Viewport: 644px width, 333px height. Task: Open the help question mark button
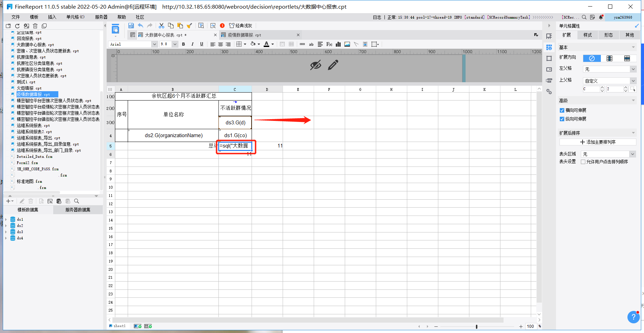click(x=633, y=317)
